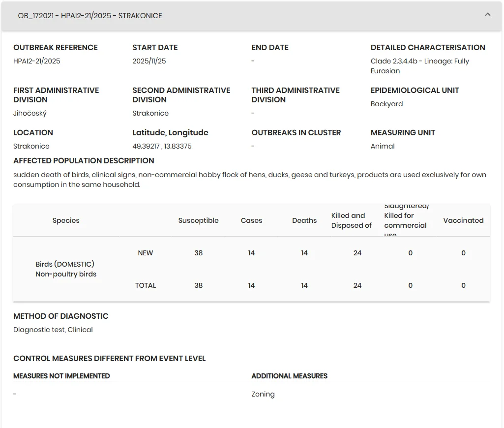The image size is (504, 428).
Task: Click the TOTAL row label
Action: click(145, 285)
